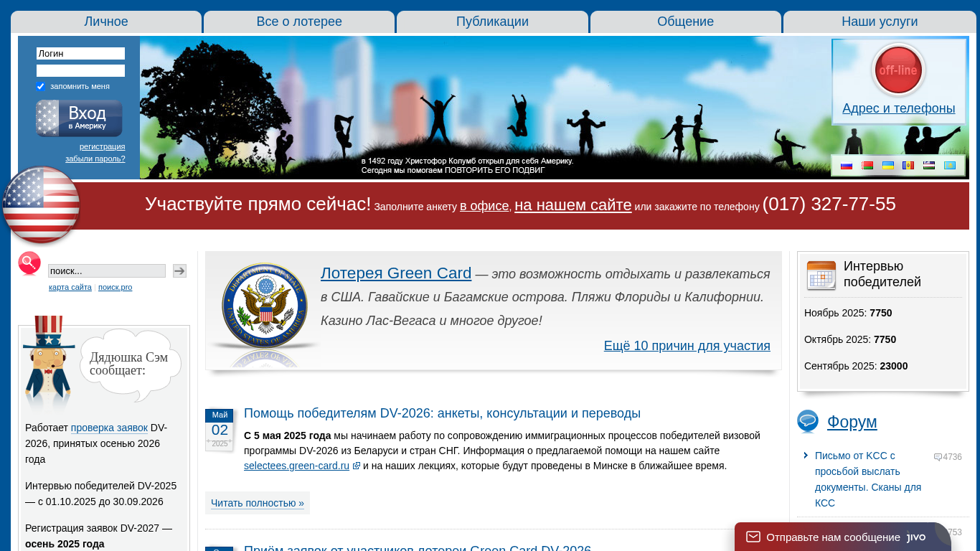This screenshot has height=551, width=980.
Task: Click the Логин username field
Action: (x=80, y=54)
